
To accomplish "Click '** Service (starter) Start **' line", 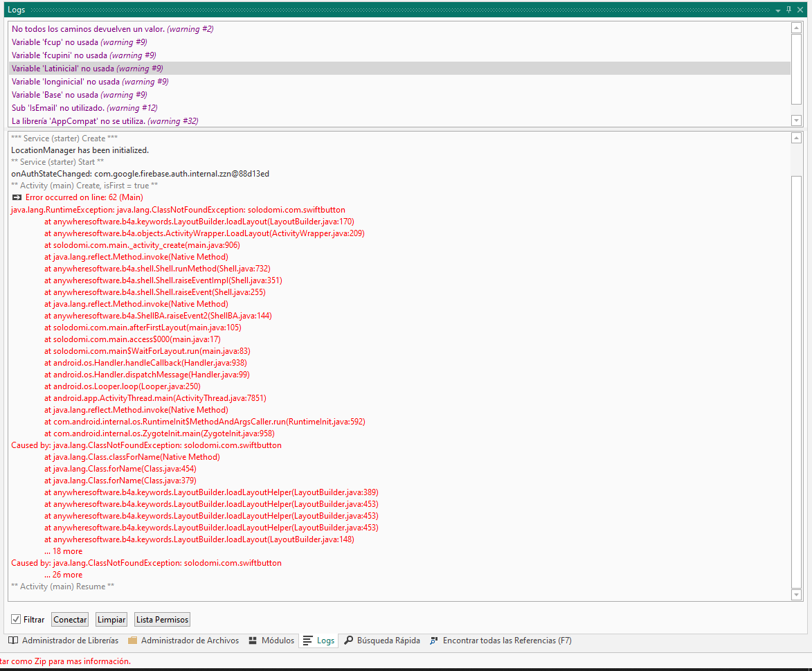I will pyautogui.click(x=57, y=162).
